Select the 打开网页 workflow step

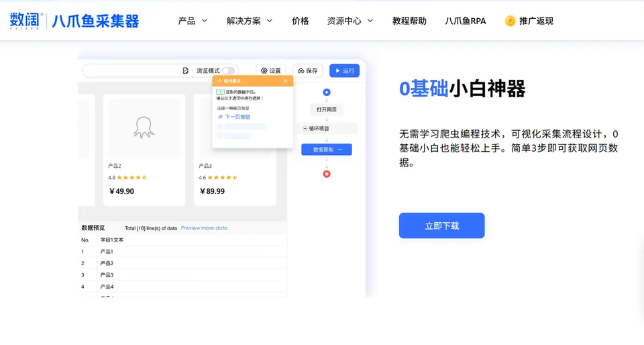click(327, 109)
